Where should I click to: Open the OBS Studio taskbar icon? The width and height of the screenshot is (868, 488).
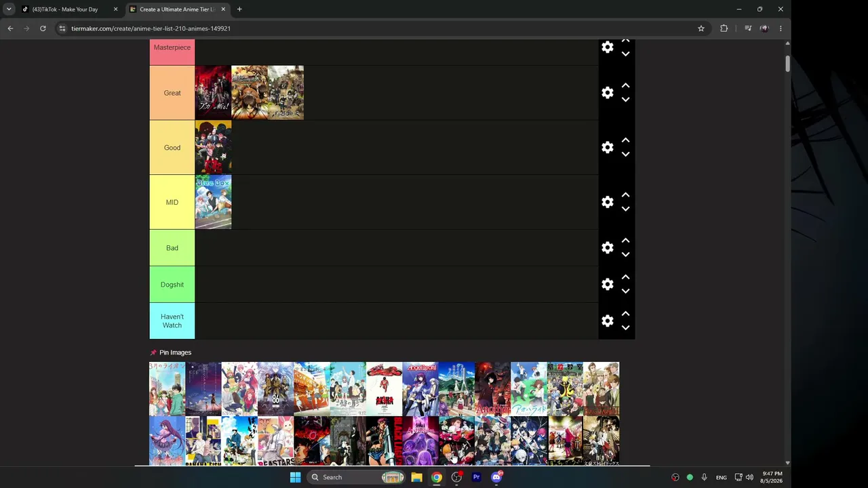[456, 477]
